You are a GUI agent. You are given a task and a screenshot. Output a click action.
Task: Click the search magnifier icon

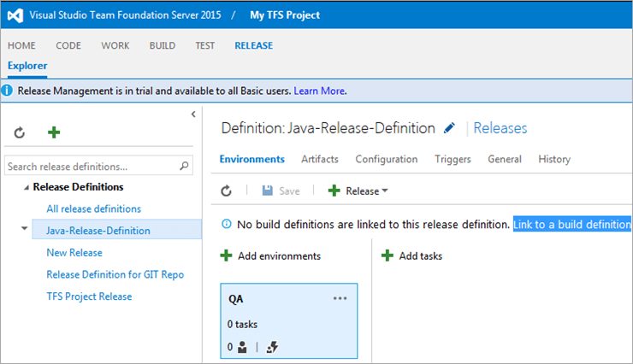(x=184, y=167)
